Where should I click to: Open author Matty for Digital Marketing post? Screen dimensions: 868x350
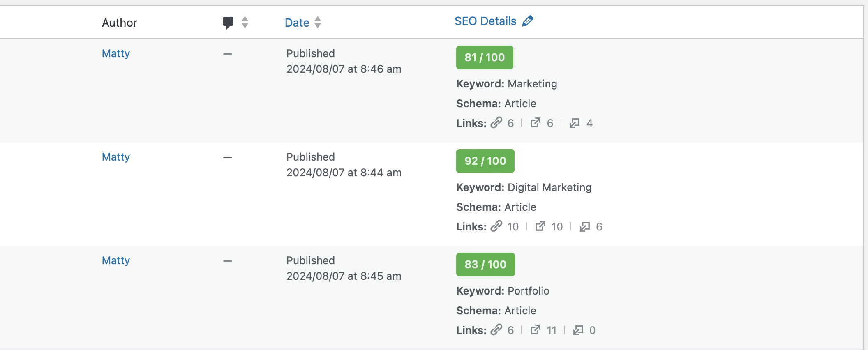(116, 157)
